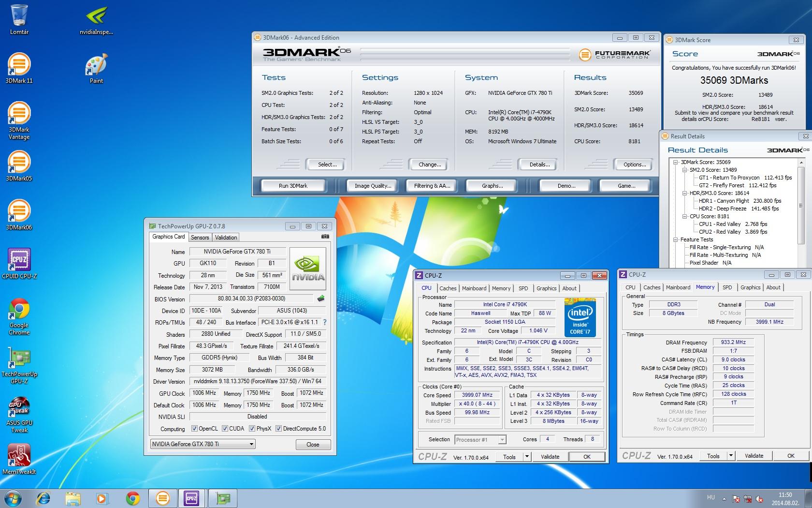Click the GPU-Z screenshot camera icon
The height and width of the screenshot is (508, 812).
tap(325, 237)
